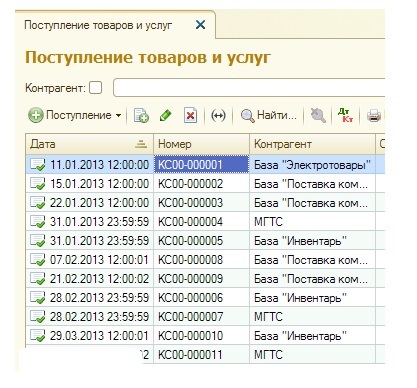Select cell KC00-000009

[201, 279]
